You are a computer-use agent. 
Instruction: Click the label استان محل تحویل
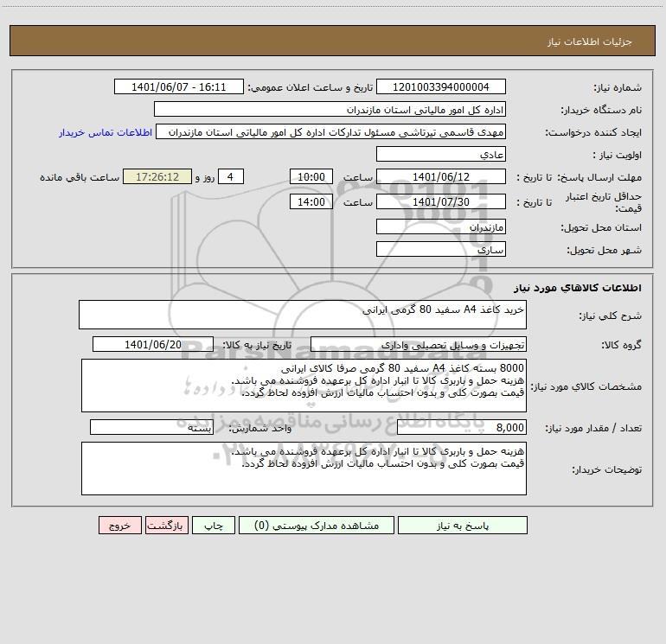(x=601, y=228)
